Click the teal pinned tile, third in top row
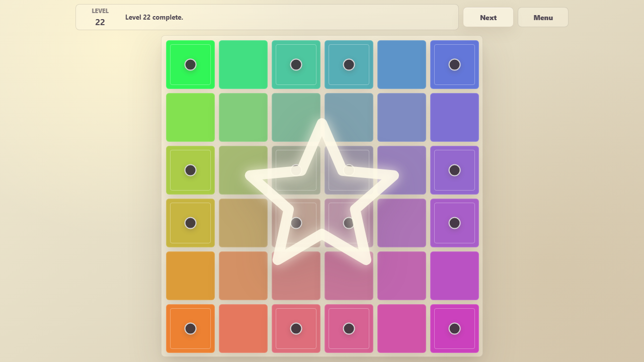Image resolution: width=644 pixels, height=362 pixels. 296,64
